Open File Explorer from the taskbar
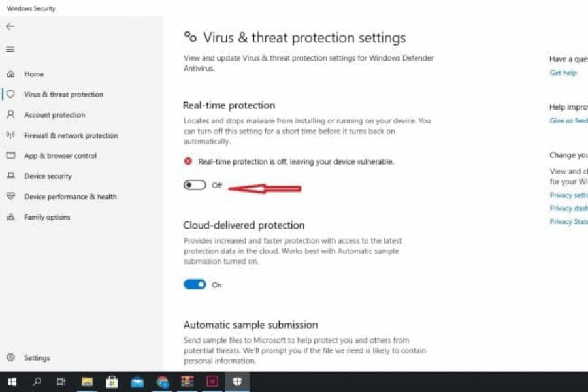Screen dimensions: 588x392 tap(86, 382)
